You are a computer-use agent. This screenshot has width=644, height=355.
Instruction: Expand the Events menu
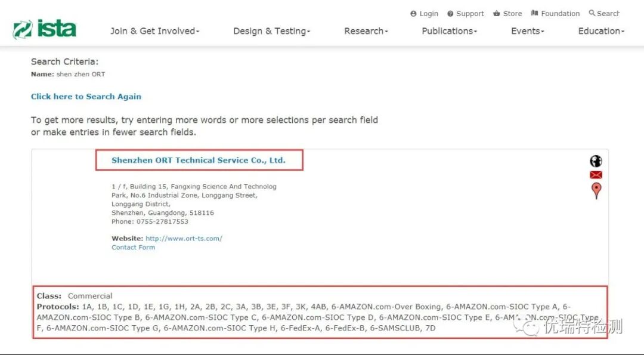click(x=527, y=31)
